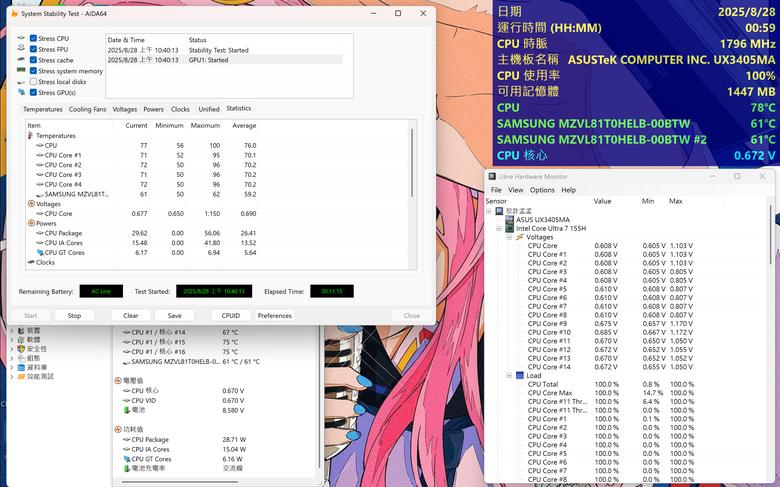Expand the 組態 tree node

click(x=12, y=358)
